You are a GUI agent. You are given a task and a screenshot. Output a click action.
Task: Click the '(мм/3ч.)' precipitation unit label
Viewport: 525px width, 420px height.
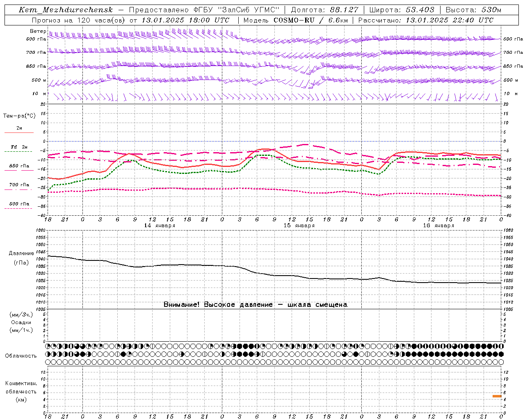pos(21,315)
